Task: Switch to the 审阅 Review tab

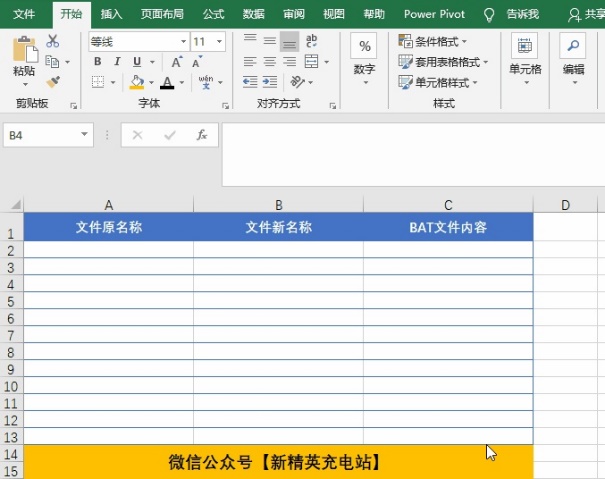Action: point(294,14)
